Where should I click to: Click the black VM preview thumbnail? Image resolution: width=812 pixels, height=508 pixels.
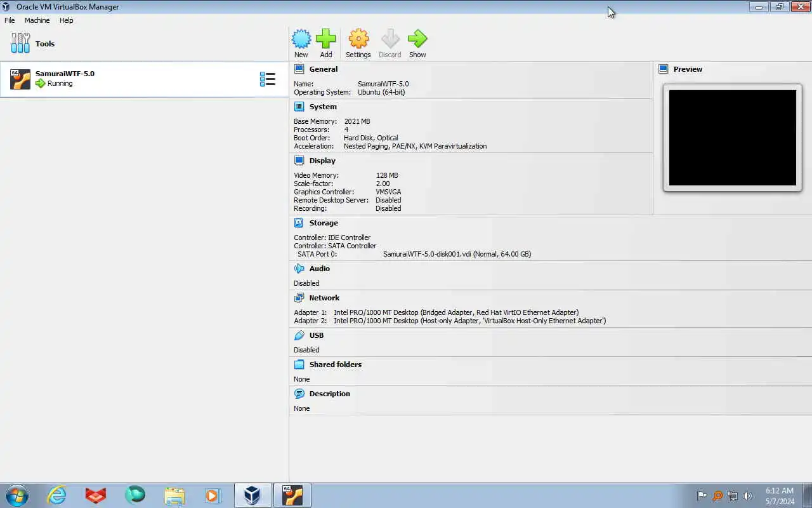click(733, 138)
